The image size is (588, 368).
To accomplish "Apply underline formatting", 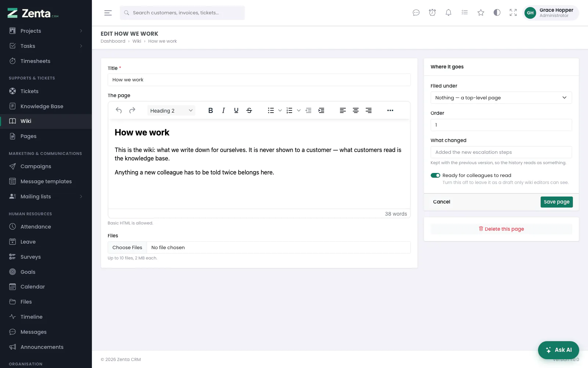I will tap(236, 110).
